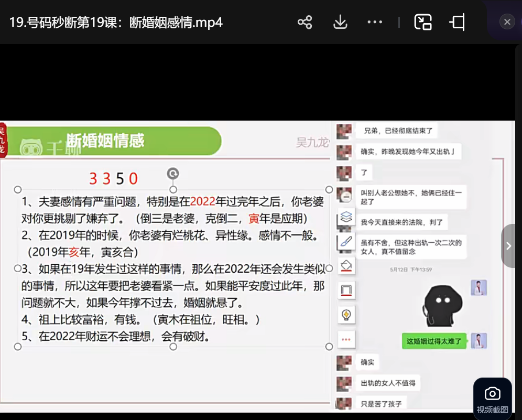Click the video title 19.号码秒断第19课

[x=116, y=23]
